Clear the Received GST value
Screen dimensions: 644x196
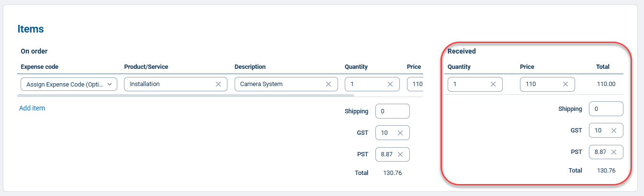(x=614, y=131)
